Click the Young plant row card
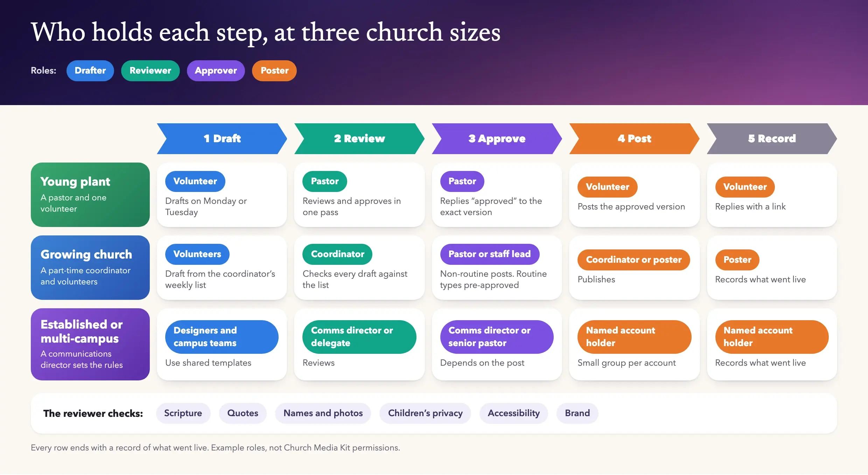 pos(90,195)
